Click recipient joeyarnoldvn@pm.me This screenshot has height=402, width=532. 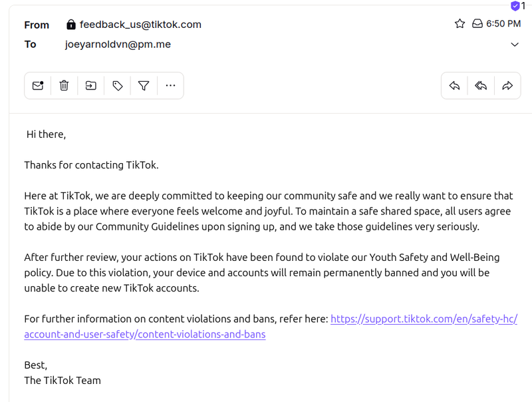point(118,45)
